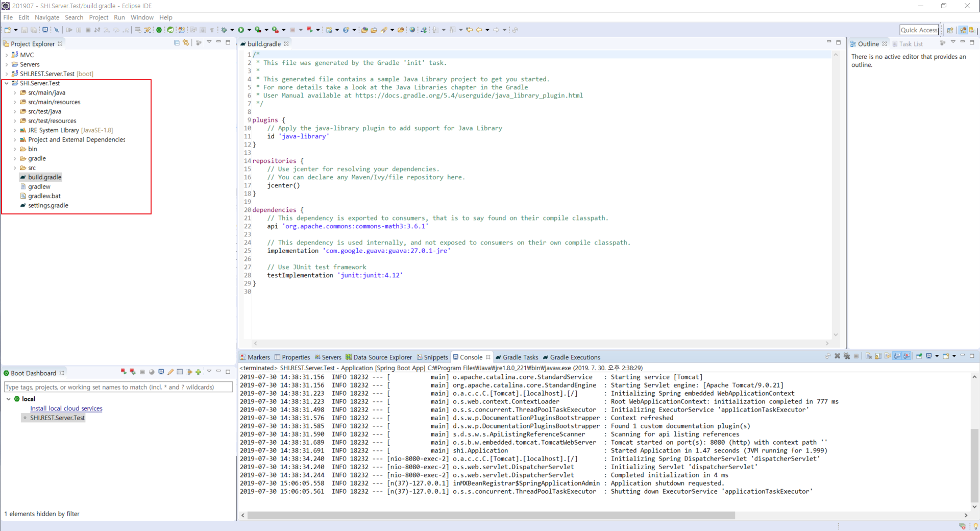Switch to the Gradle Tasks tab
The height and width of the screenshot is (531, 980).
point(517,357)
